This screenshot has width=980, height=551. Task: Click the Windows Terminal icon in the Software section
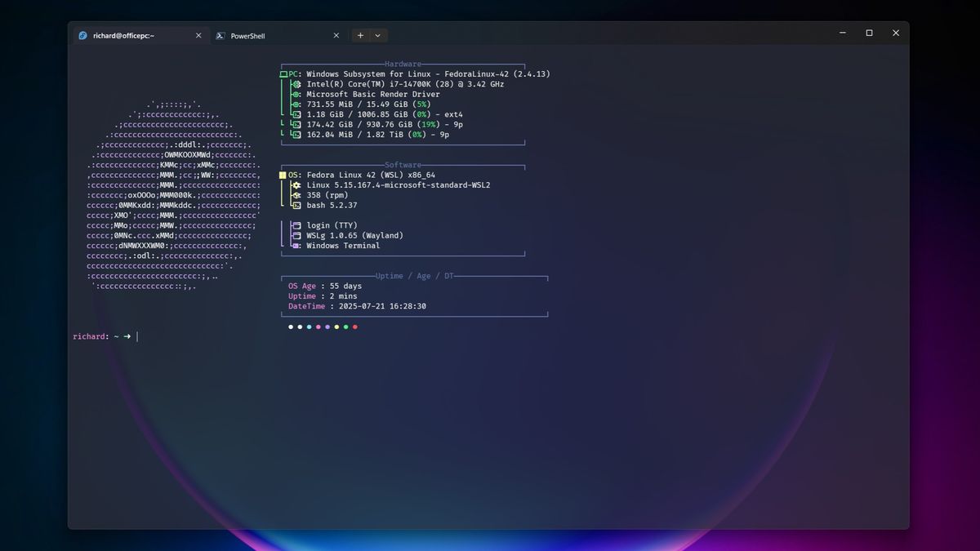point(296,245)
